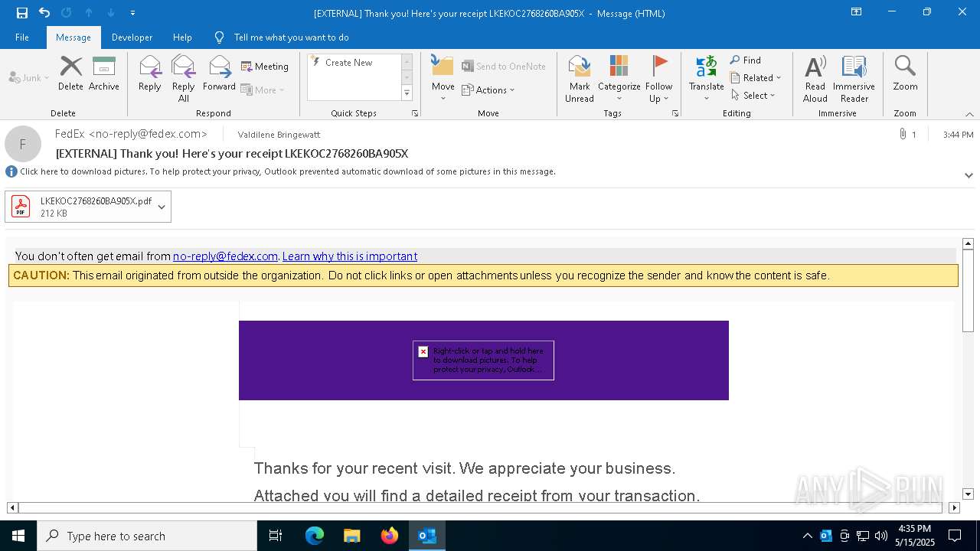Open the Actions dropdown

pyautogui.click(x=488, y=90)
